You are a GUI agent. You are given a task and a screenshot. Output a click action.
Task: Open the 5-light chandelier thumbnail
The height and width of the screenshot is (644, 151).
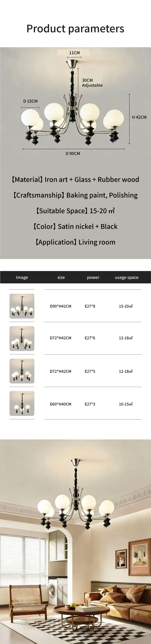pyautogui.click(x=22, y=371)
